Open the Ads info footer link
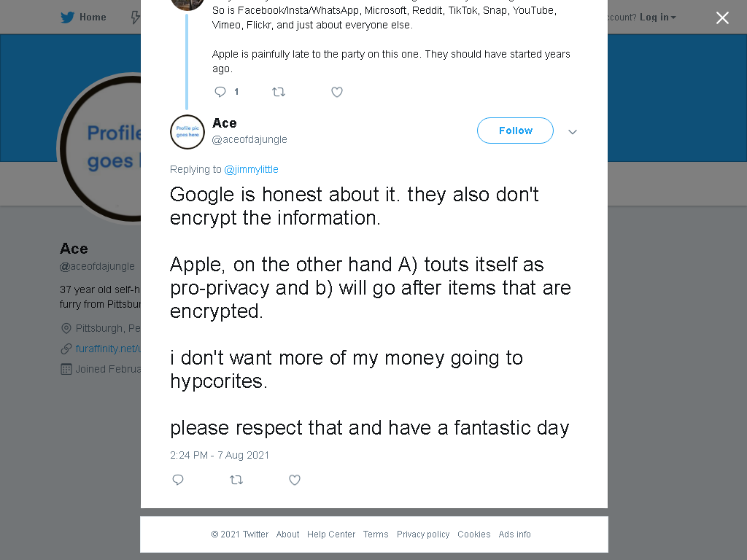 click(514, 534)
